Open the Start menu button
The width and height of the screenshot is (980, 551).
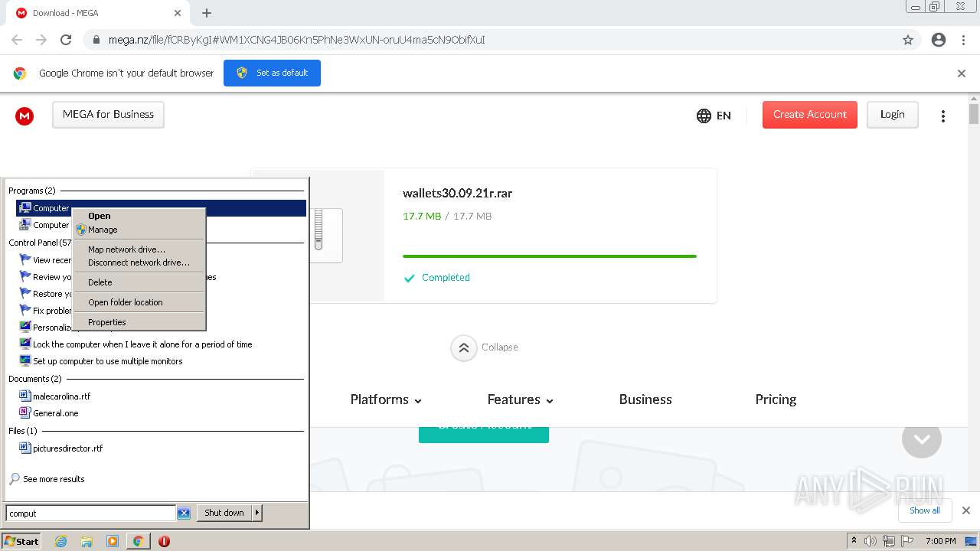click(21, 541)
